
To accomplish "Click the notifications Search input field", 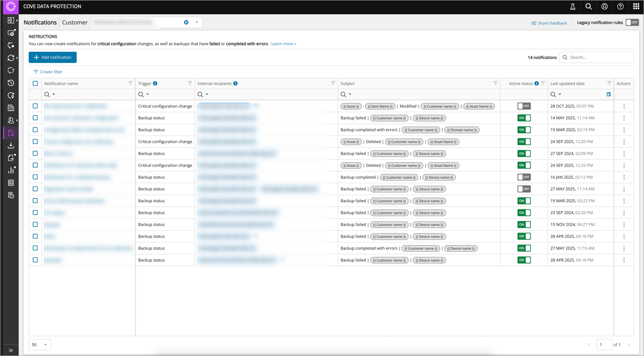I will (599, 57).
